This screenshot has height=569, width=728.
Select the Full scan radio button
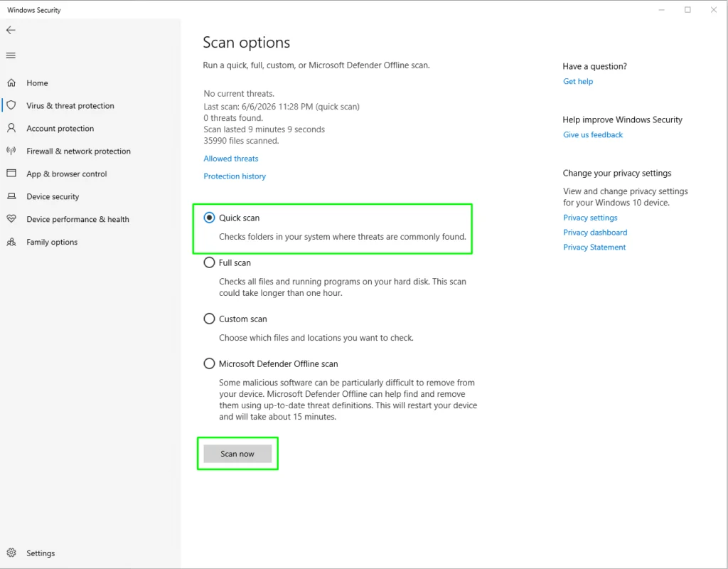210,262
